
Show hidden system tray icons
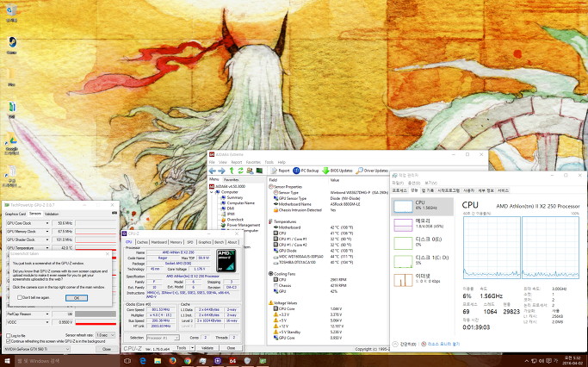click(x=527, y=361)
